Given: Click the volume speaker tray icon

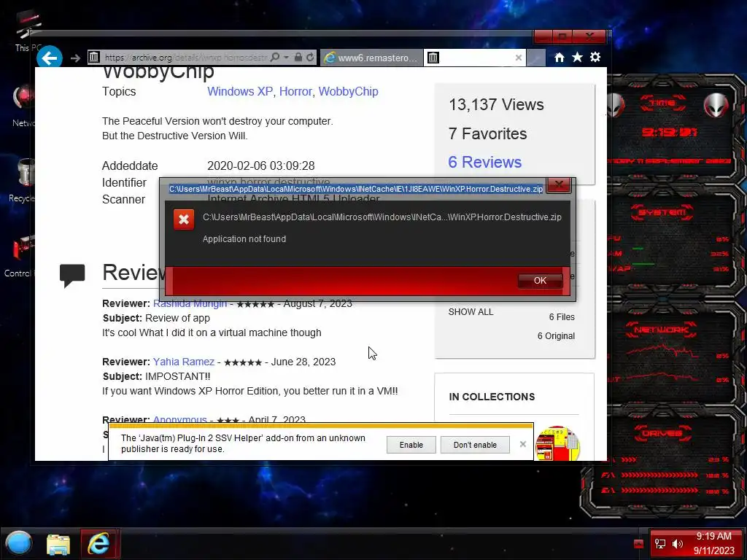Looking at the screenshot, I should [x=677, y=544].
